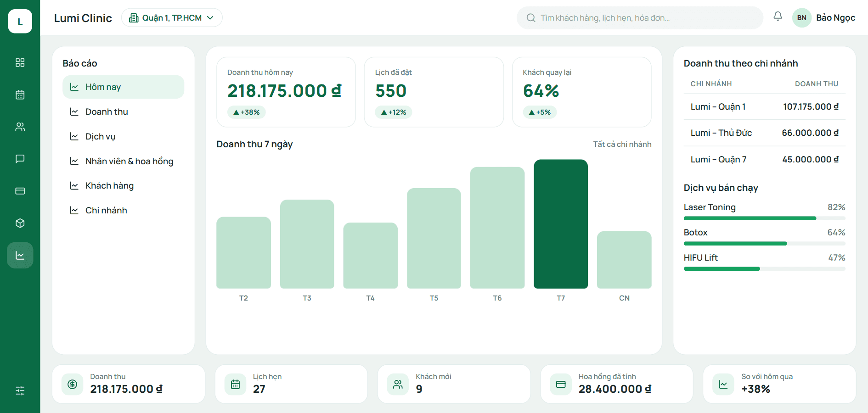Open the customers people icon in sidebar
Viewport: 868px width, 413px height.
pos(20,127)
